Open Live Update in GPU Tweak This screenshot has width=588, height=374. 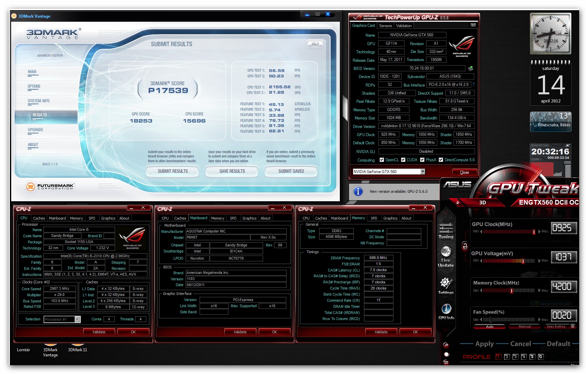point(446,257)
